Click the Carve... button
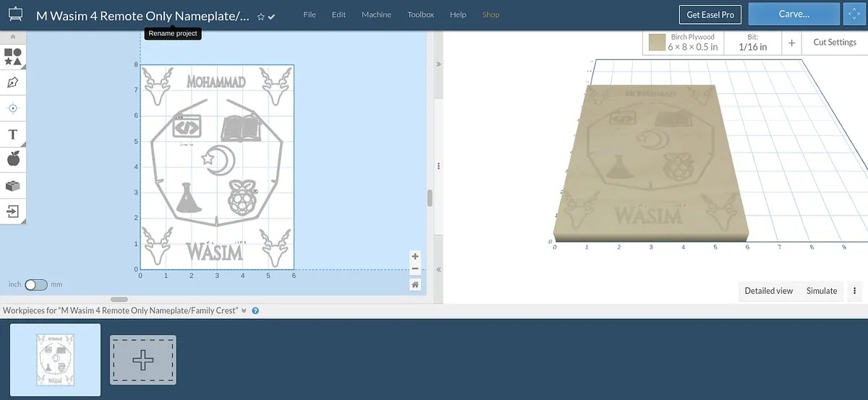This screenshot has width=868, height=400. [793, 14]
